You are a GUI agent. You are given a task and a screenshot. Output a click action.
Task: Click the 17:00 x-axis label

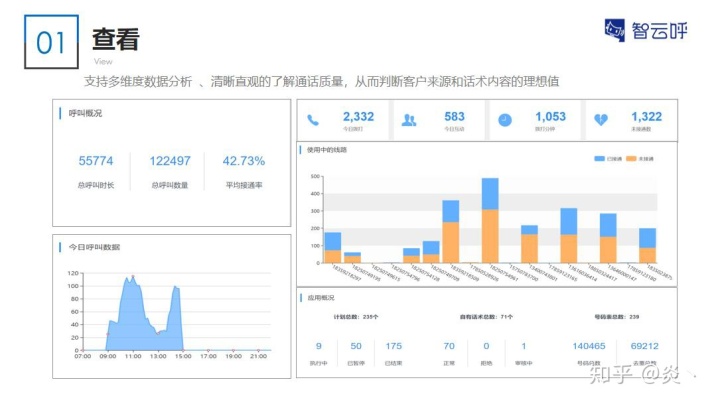pyautogui.click(x=208, y=356)
